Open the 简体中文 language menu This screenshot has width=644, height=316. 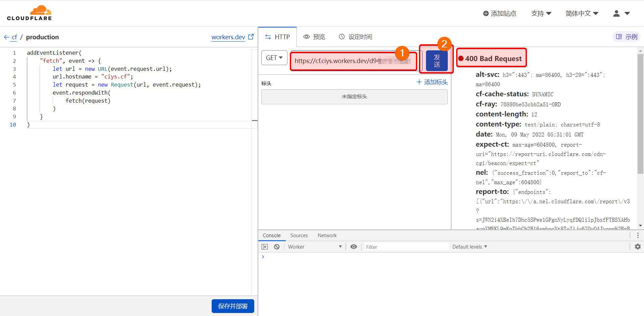click(582, 13)
